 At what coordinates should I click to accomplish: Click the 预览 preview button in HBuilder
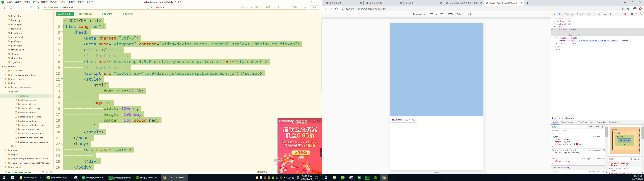click(314, 7)
